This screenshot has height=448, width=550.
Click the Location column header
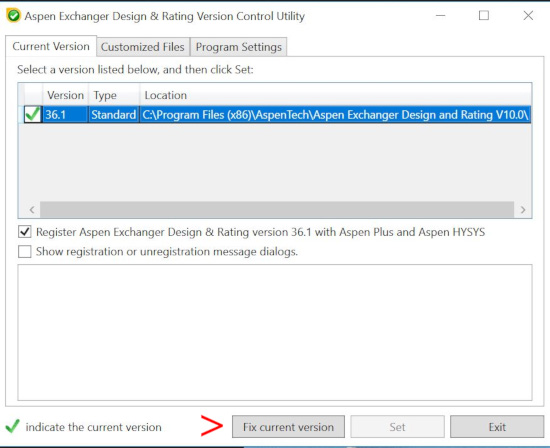point(336,95)
